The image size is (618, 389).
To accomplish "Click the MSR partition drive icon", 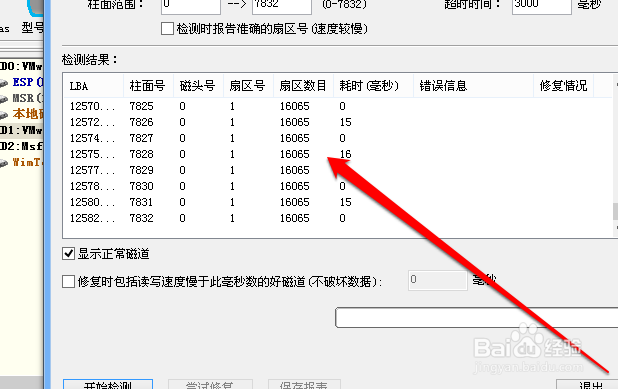I will point(4,99).
